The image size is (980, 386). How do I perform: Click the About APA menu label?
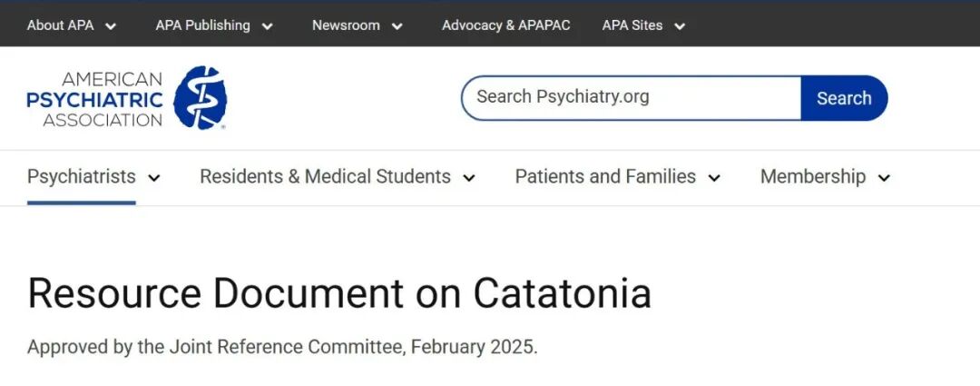click(60, 25)
